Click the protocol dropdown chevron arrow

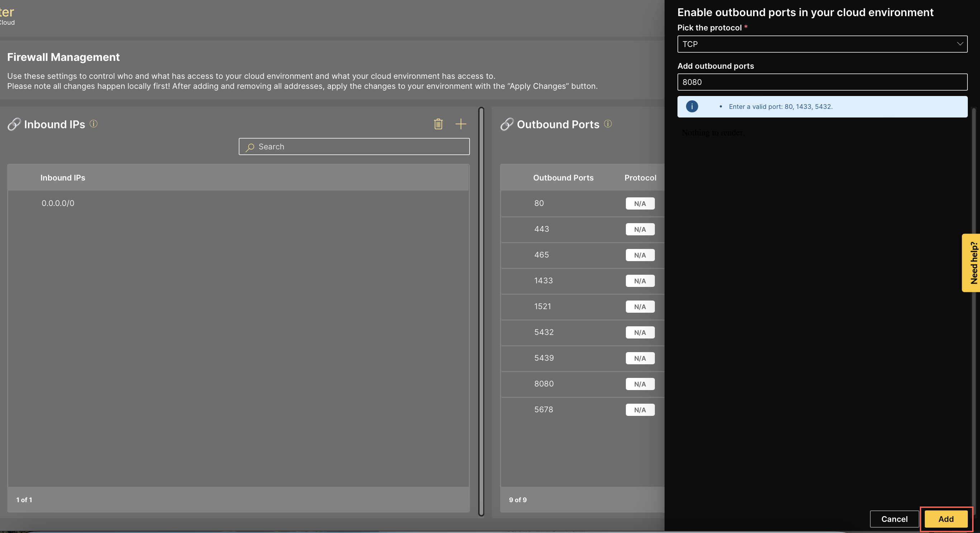pos(960,44)
